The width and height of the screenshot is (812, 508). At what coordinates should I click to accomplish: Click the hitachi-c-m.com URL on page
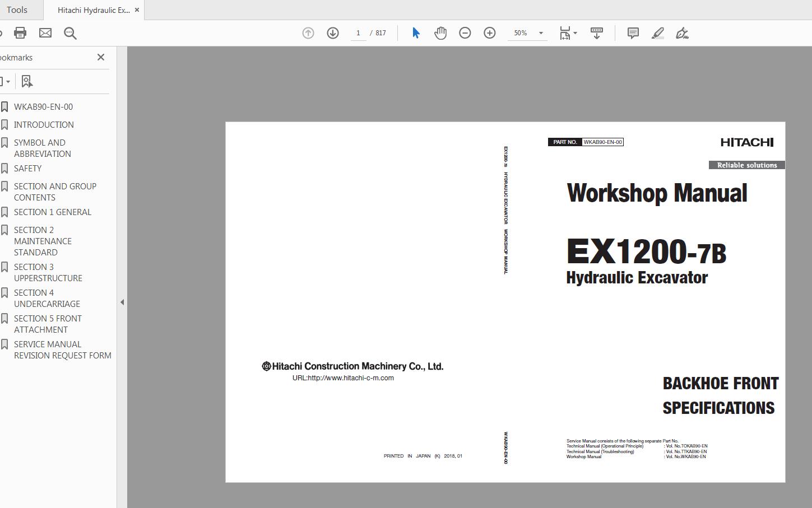point(343,378)
